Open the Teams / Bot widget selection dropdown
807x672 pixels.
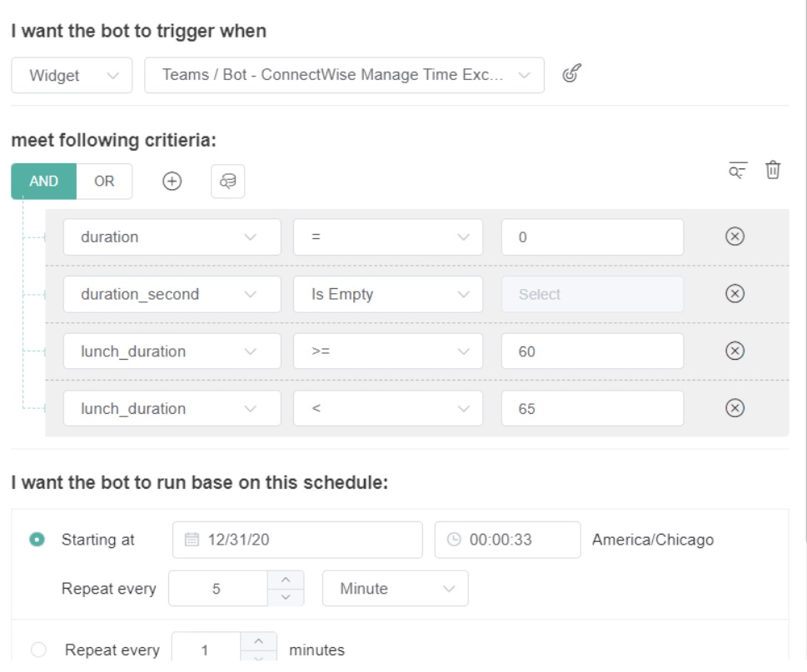coord(344,76)
